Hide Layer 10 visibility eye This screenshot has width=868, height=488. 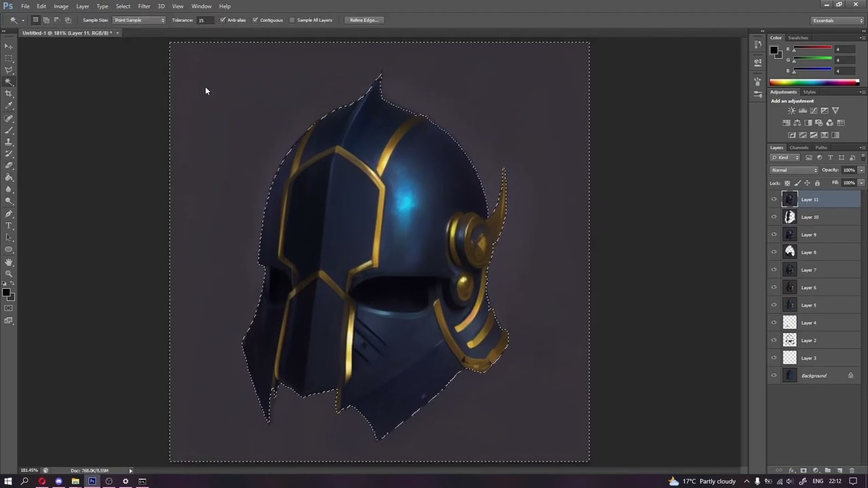click(774, 217)
